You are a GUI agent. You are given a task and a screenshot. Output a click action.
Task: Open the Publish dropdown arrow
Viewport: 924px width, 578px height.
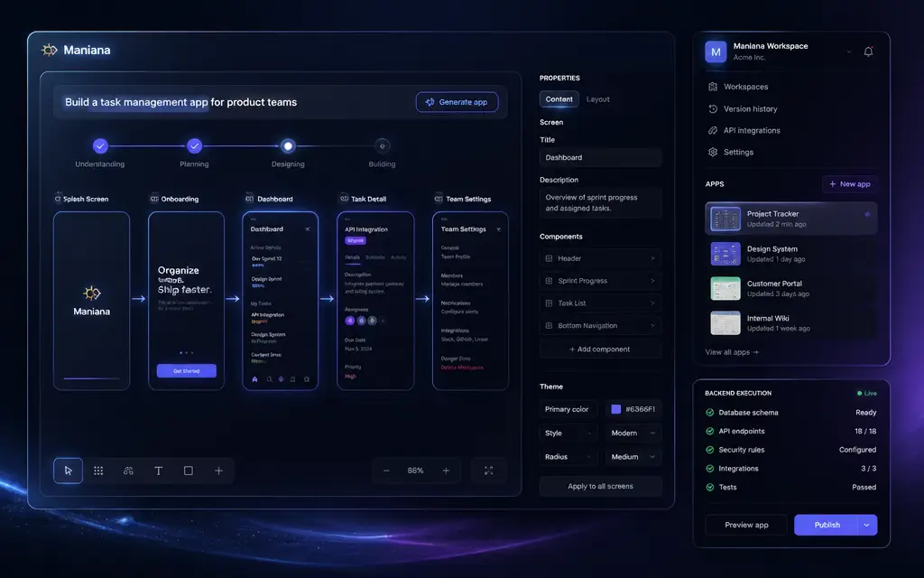coord(866,525)
